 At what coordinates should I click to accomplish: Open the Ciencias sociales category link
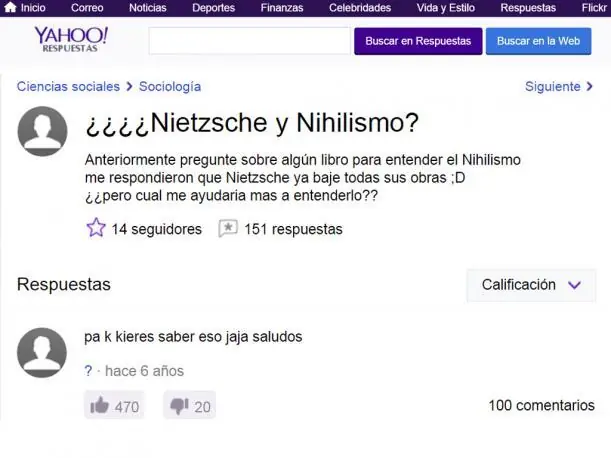[x=68, y=87]
